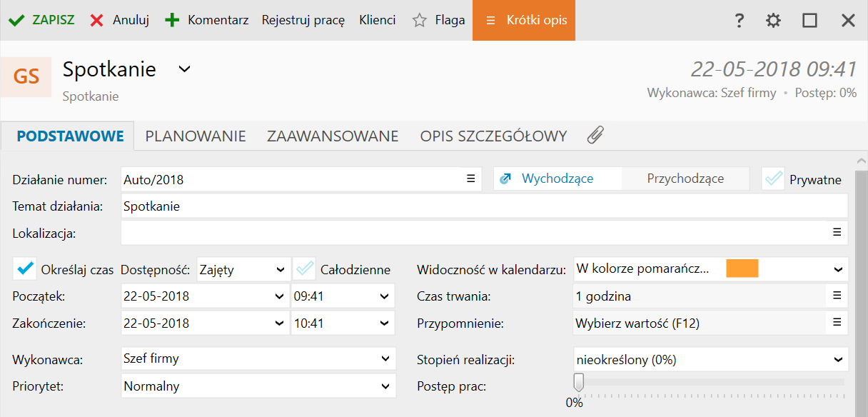Open the Czas trwania list icon
This screenshot has width=868, height=417.
[837, 296]
